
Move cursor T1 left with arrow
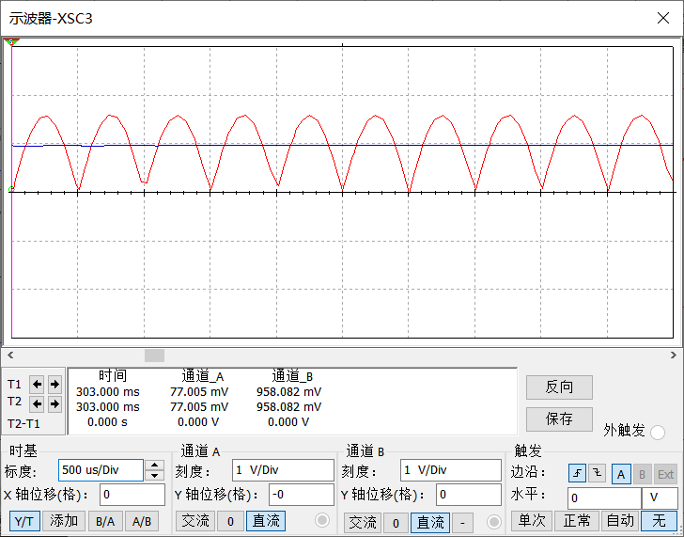pyautogui.click(x=37, y=384)
